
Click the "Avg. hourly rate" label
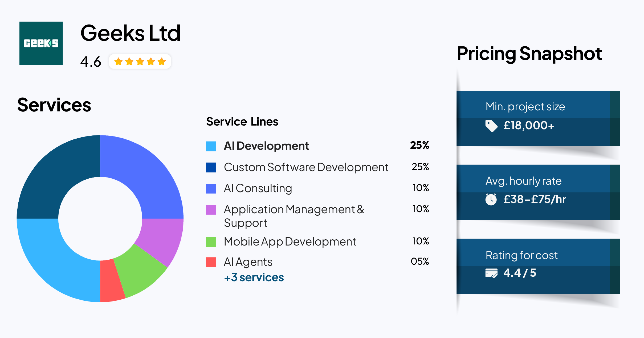tap(524, 181)
